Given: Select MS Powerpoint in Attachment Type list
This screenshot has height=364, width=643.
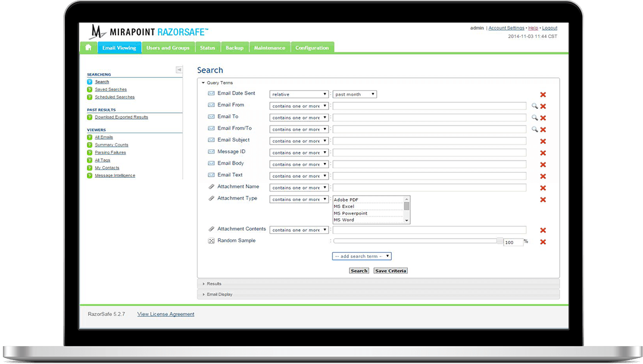Looking at the screenshot, I should click(369, 214).
